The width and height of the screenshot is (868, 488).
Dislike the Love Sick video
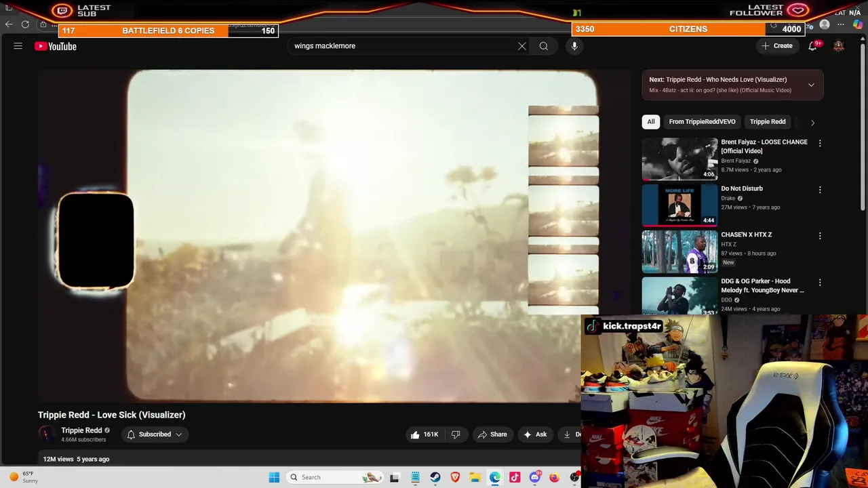coord(456,434)
